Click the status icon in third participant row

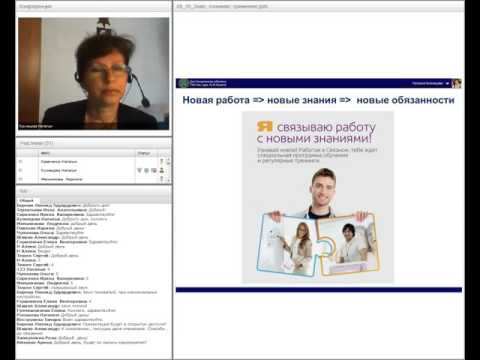[x=162, y=179]
